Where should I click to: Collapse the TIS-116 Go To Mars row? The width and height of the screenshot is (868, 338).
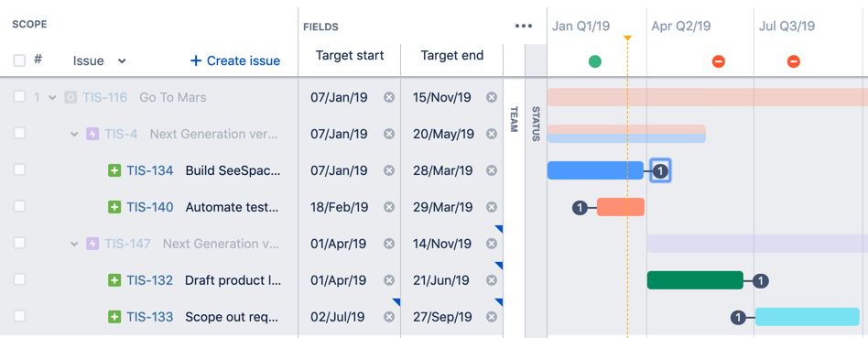tap(52, 98)
